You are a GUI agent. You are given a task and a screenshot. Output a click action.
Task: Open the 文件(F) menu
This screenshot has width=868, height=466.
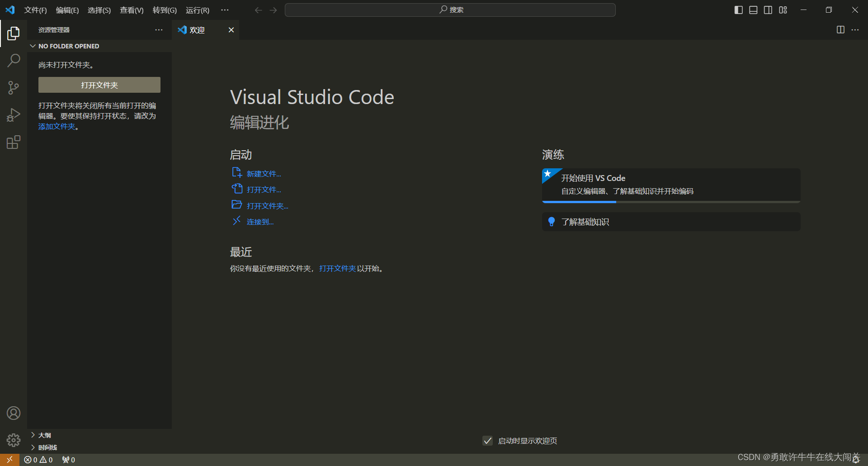[35, 10]
